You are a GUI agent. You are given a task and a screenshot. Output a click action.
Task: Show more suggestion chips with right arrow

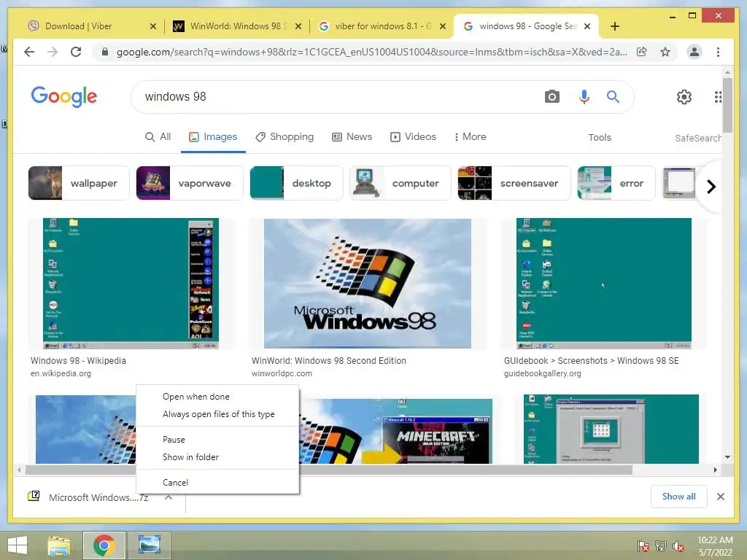click(711, 186)
